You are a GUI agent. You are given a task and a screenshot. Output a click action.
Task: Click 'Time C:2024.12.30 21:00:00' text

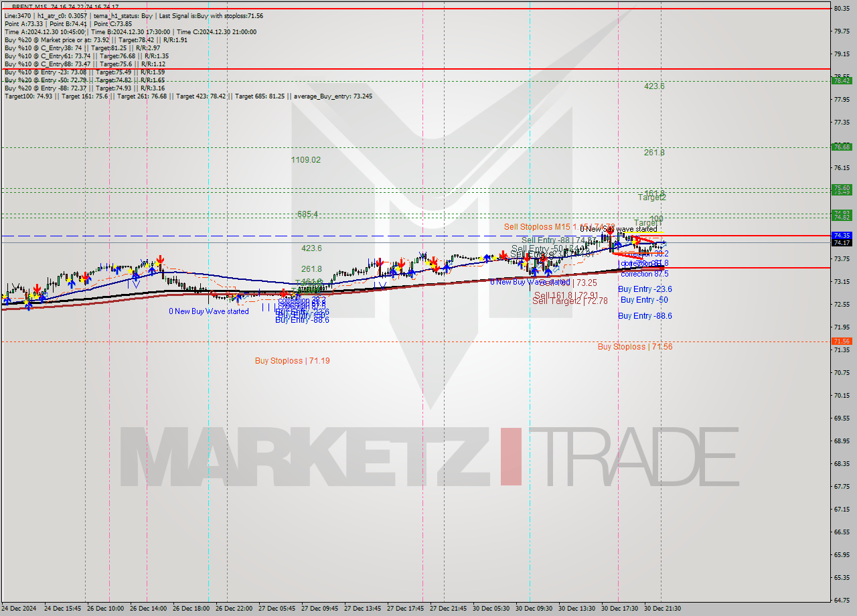click(216, 31)
